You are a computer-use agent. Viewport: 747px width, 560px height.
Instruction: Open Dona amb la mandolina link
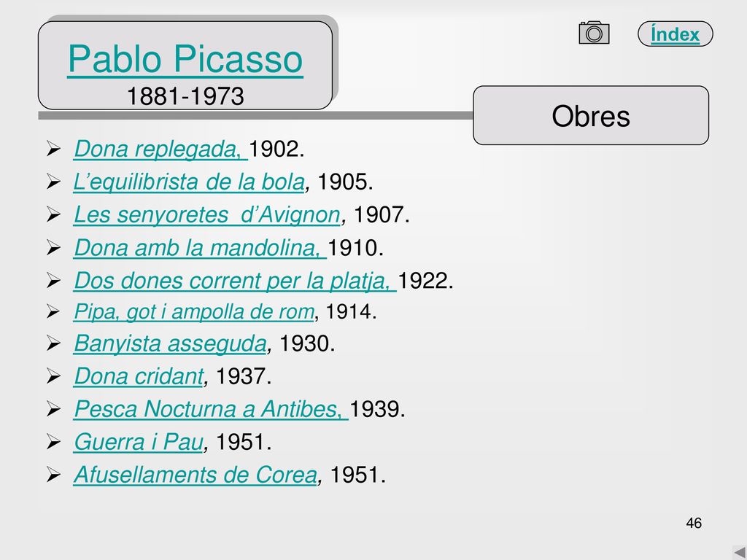pos(200,248)
